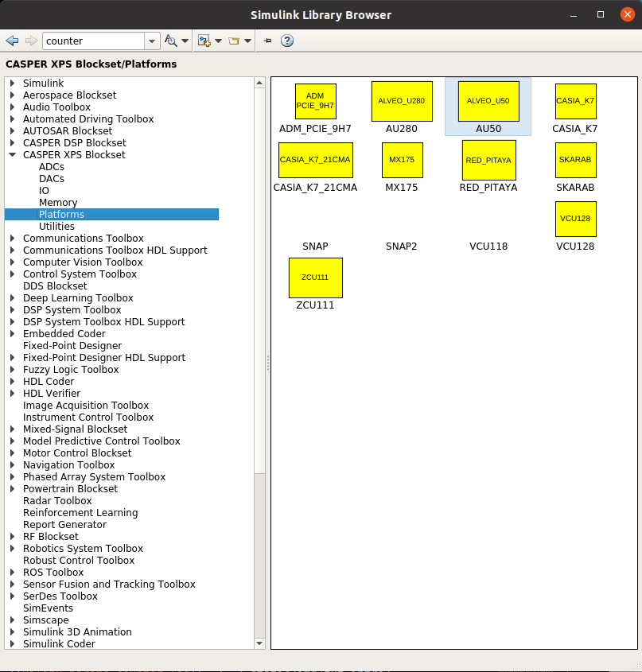Click the tree scrollbar thumb
This screenshot has height=672, width=642.
pos(259,281)
